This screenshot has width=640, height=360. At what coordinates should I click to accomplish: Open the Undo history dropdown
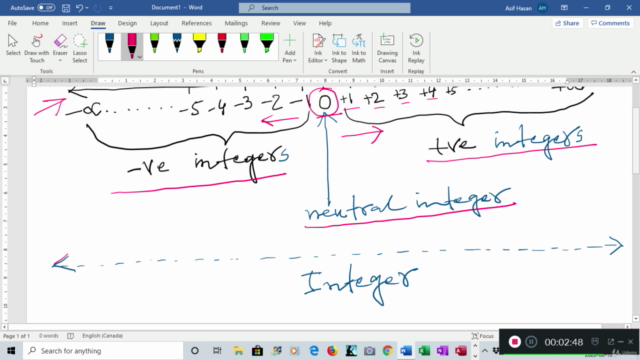pos(87,8)
